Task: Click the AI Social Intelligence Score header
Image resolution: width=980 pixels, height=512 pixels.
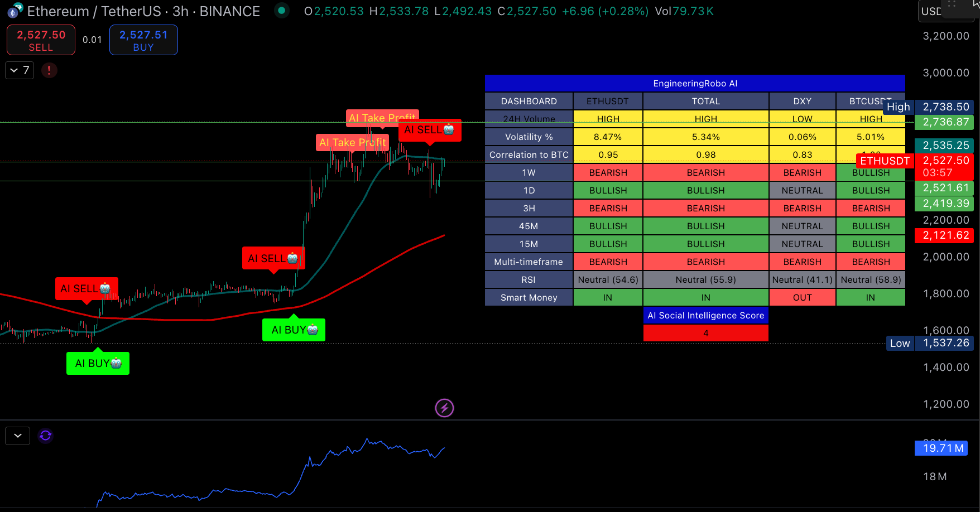Action: pos(706,315)
